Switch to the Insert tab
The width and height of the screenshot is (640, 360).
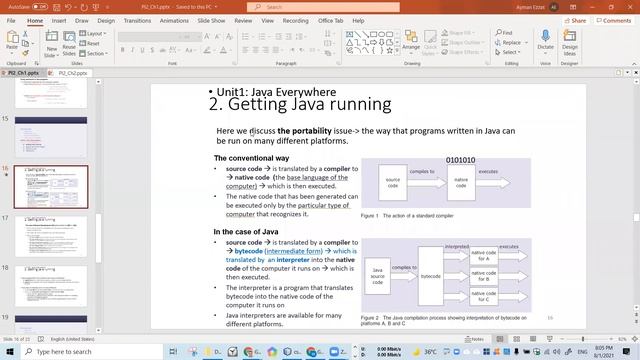pyautogui.click(x=59, y=20)
